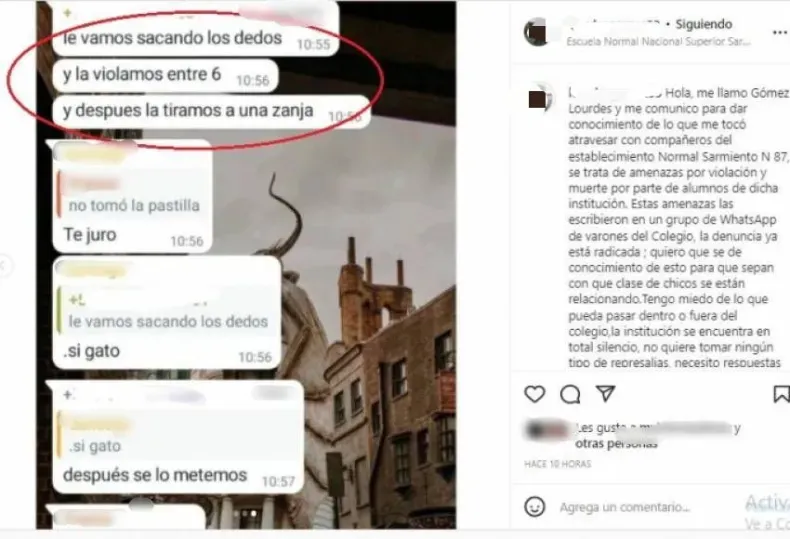Click the quoted 'no tomó la pastilla' reply
The image size is (790, 539).
(x=133, y=195)
